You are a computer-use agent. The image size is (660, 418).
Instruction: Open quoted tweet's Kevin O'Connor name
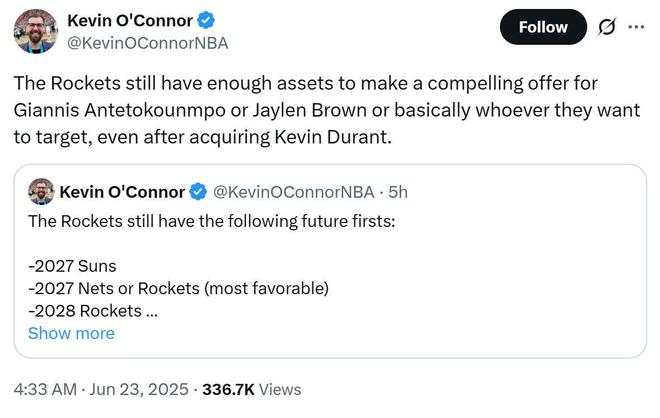point(122,191)
